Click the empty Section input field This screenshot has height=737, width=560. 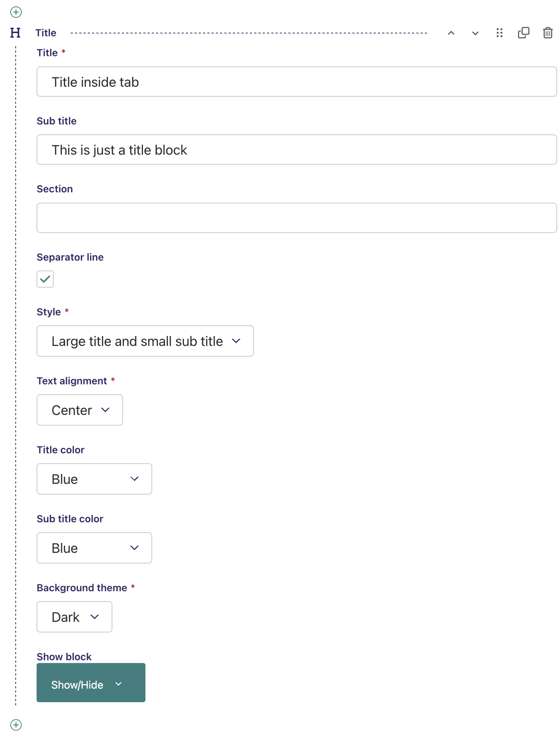(297, 218)
